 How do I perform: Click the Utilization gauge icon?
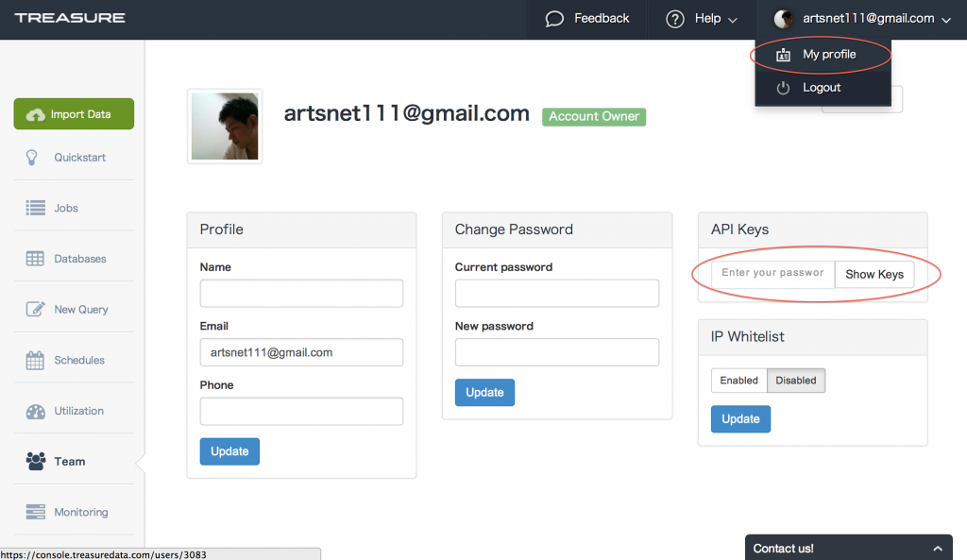pyautogui.click(x=36, y=411)
